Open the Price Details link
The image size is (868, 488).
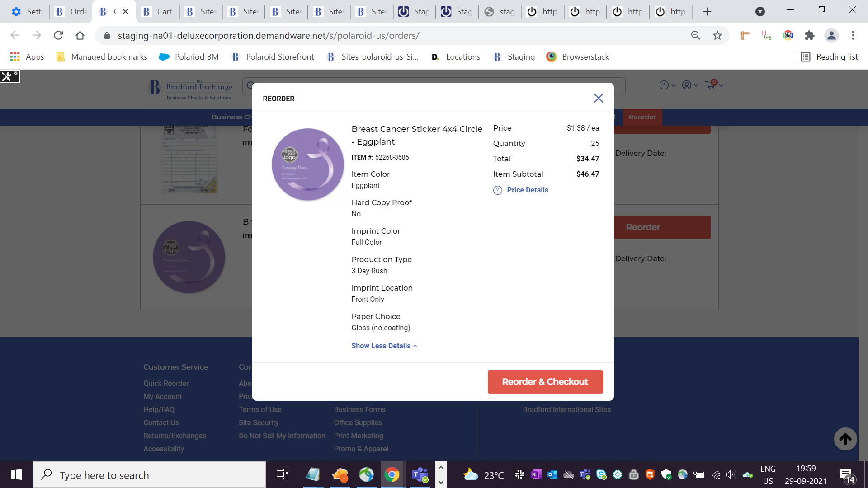click(x=527, y=190)
